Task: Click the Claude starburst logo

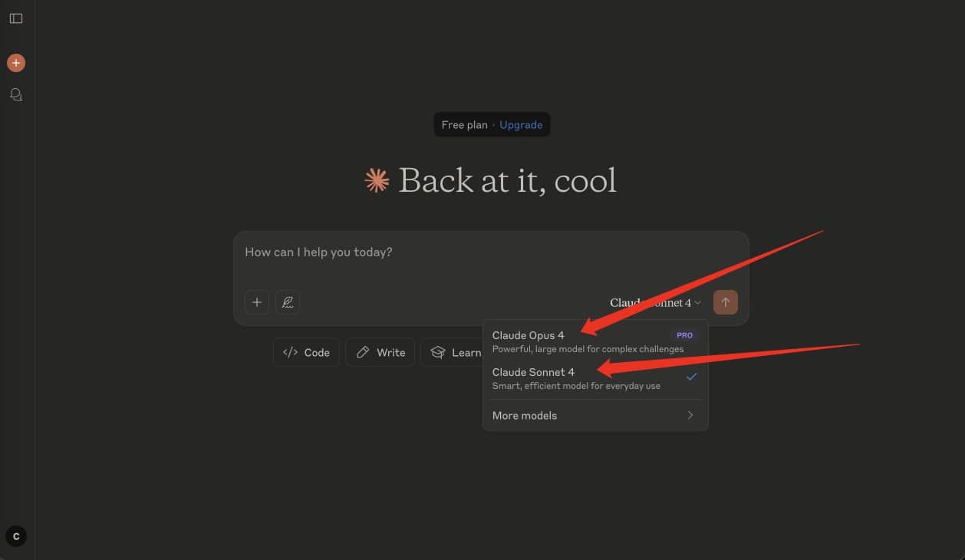Action: point(377,180)
